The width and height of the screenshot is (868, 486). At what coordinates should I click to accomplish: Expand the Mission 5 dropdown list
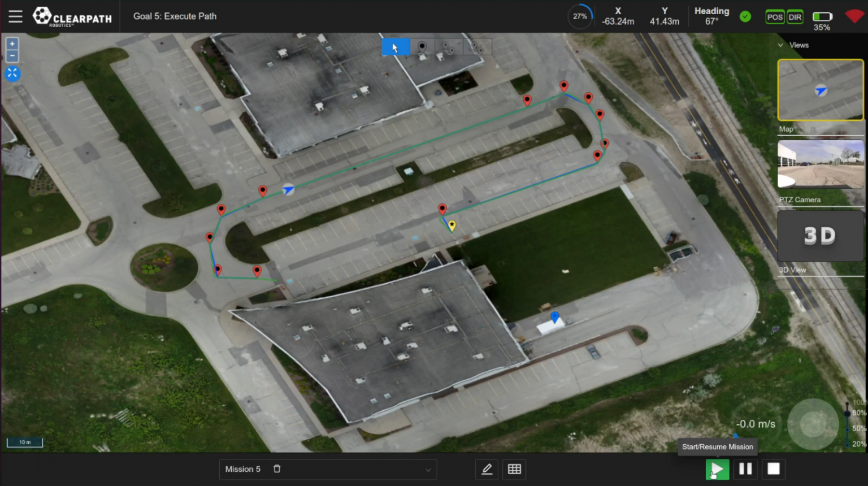tap(428, 470)
